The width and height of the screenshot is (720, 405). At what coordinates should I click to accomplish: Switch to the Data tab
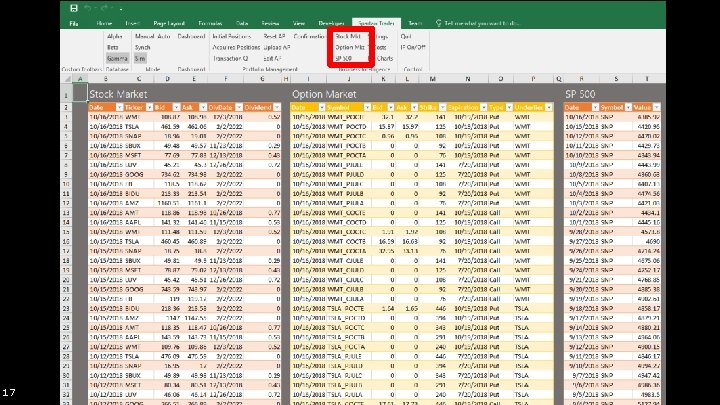[x=242, y=23]
